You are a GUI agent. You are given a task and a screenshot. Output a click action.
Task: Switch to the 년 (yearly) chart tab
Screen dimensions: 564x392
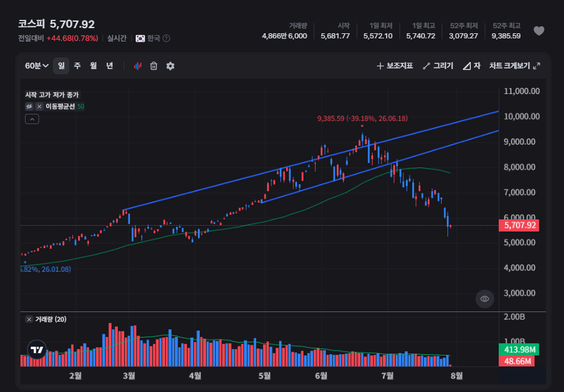[x=109, y=66]
